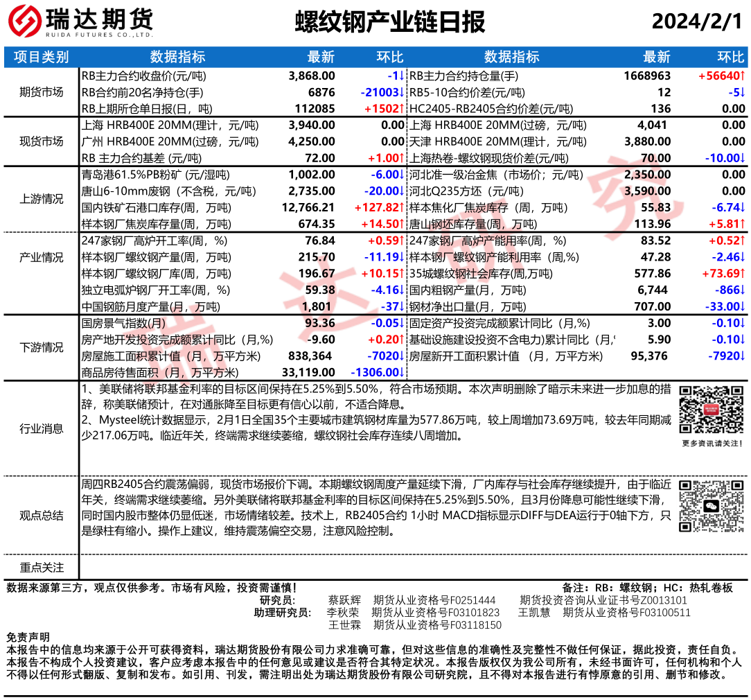Viewport: 751px width, 700px height.
Task: Click blue down arrow next to -21003
Action: (400, 92)
